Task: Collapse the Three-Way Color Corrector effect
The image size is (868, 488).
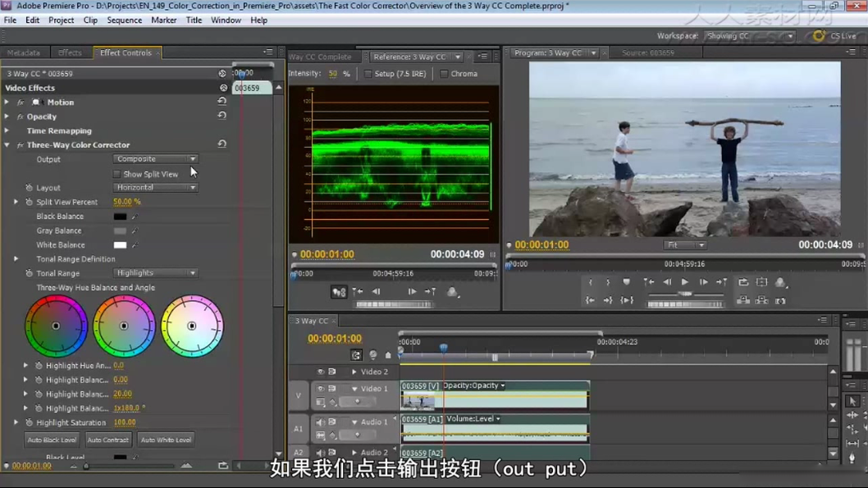Action: tap(7, 145)
